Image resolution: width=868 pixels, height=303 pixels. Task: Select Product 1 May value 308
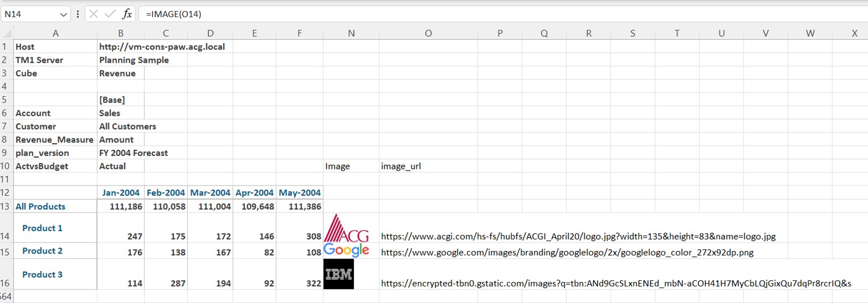(300, 228)
